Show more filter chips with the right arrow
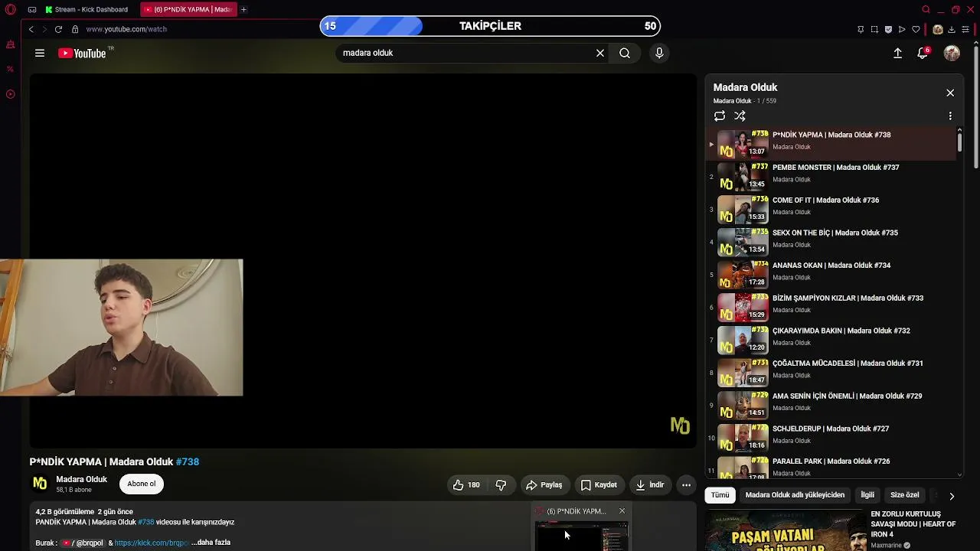 pyautogui.click(x=952, y=496)
